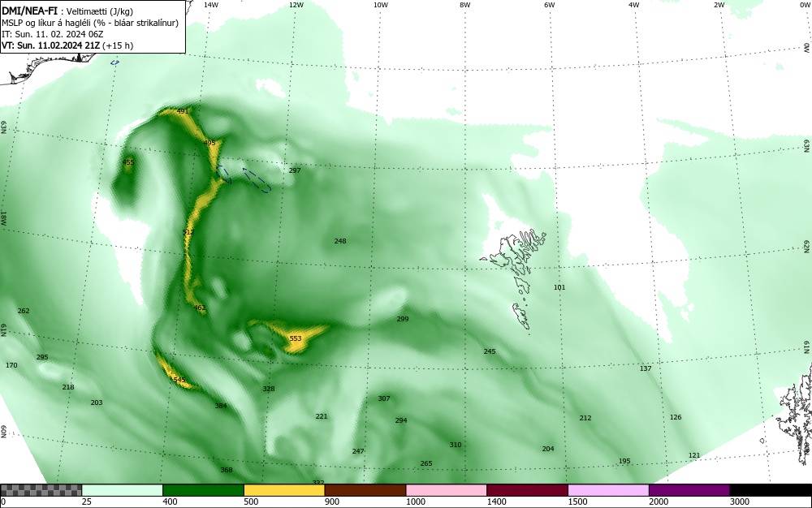Click the value label 126

pyautogui.click(x=676, y=417)
